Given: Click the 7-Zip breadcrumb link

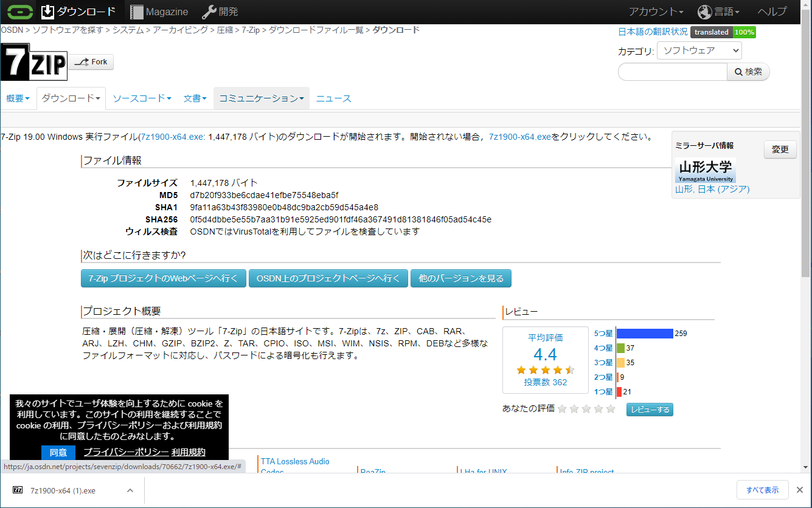Looking at the screenshot, I should pyautogui.click(x=251, y=30).
